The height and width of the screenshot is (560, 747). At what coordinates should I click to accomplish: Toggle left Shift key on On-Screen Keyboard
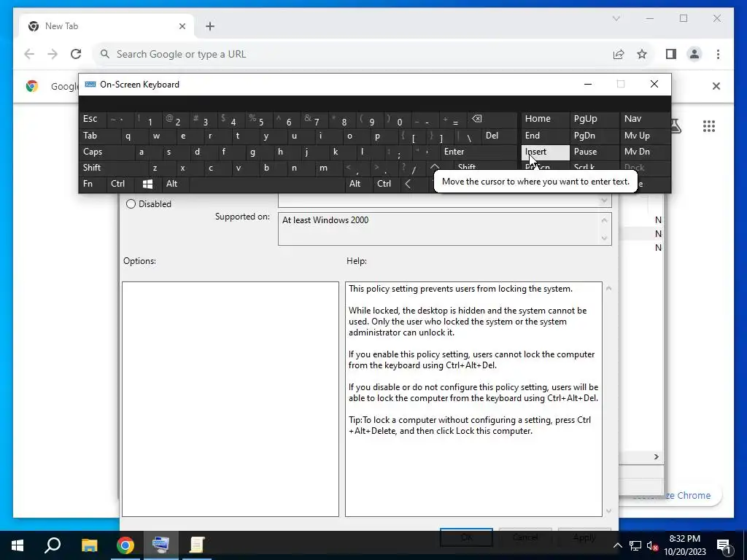click(113, 168)
